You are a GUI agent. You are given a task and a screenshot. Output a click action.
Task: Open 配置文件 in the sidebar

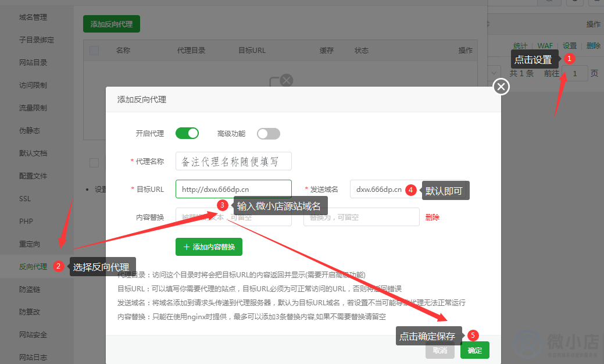(33, 176)
